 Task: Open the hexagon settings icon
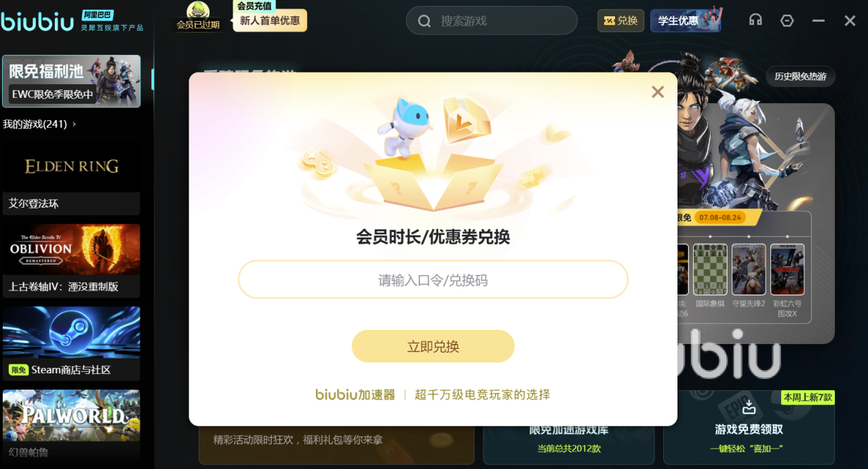[787, 20]
